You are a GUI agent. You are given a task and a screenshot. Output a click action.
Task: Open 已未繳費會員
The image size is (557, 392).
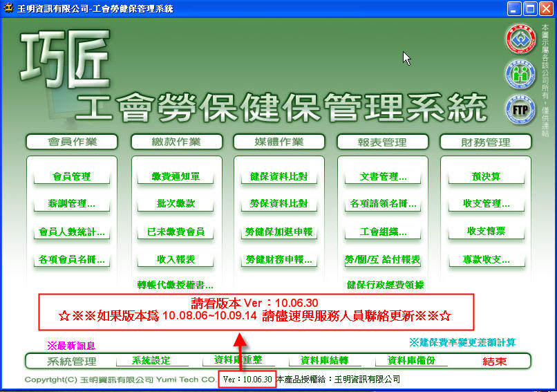[176, 232]
